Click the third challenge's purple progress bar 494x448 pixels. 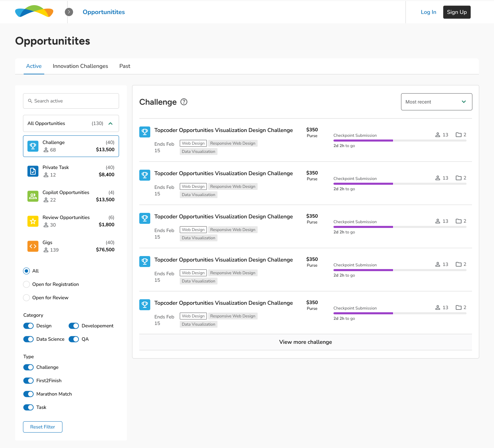363,227
